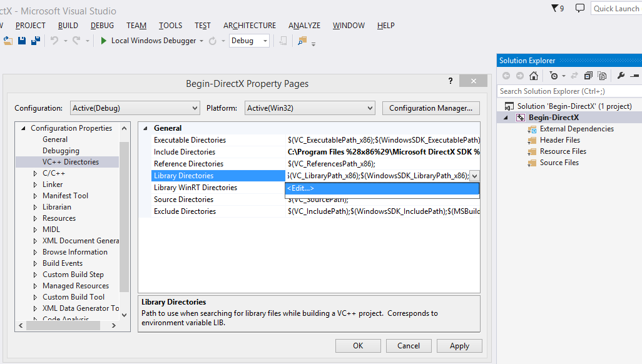Select the Executable Directories property row

[x=315, y=140]
